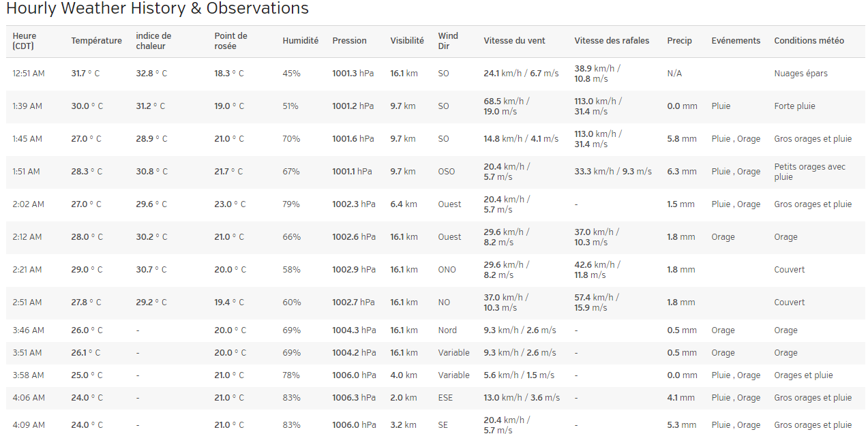Click the 4:09 AM time cell

29,425
